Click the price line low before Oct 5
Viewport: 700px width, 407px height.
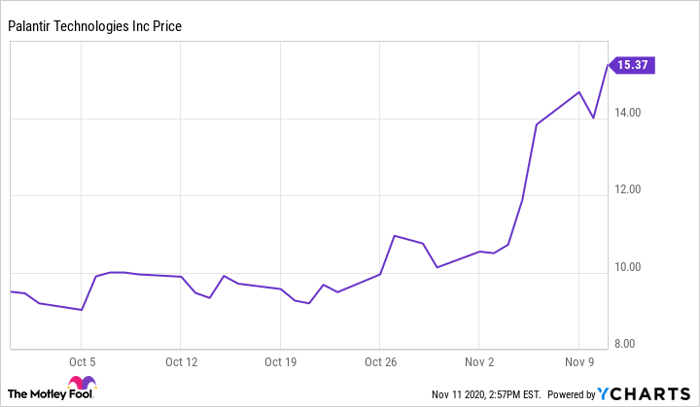coord(81,310)
